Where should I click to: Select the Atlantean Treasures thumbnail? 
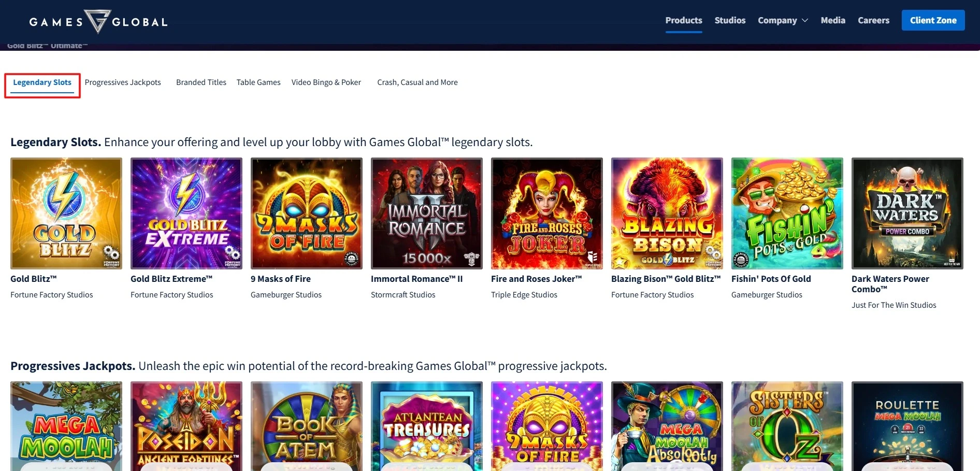(x=427, y=426)
